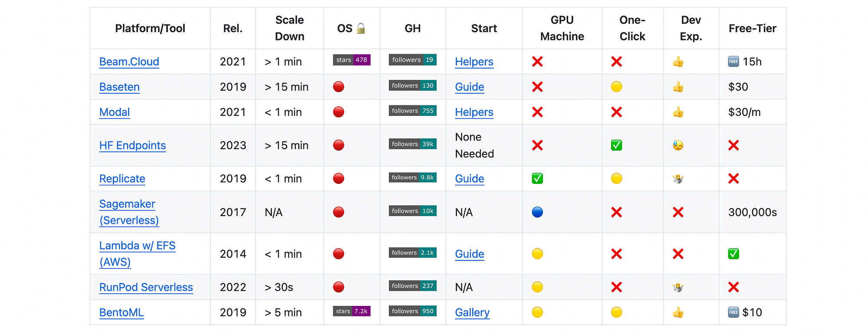Open the RunPod Serverless link
Image resolution: width=868 pixels, height=335 pixels.
[x=146, y=287]
